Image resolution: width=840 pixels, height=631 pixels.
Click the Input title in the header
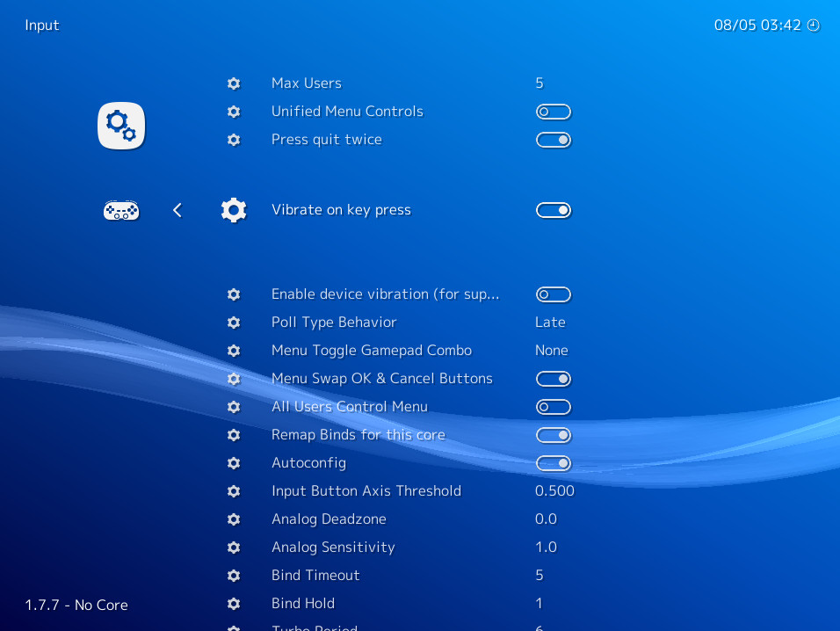coord(42,25)
